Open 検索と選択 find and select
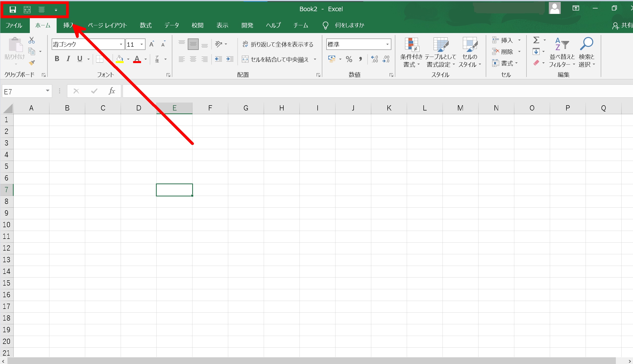This screenshot has width=633, height=364. tap(587, 52)
